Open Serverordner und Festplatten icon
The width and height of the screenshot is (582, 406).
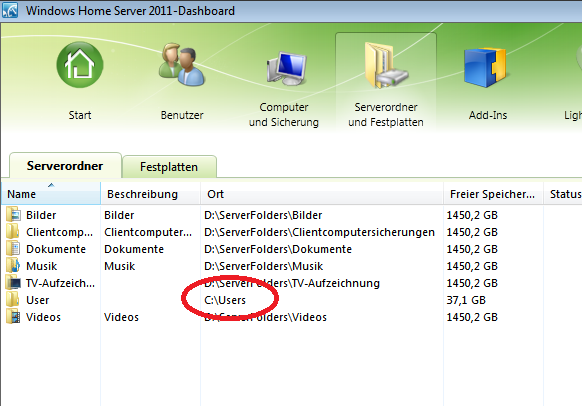(386, 65)
